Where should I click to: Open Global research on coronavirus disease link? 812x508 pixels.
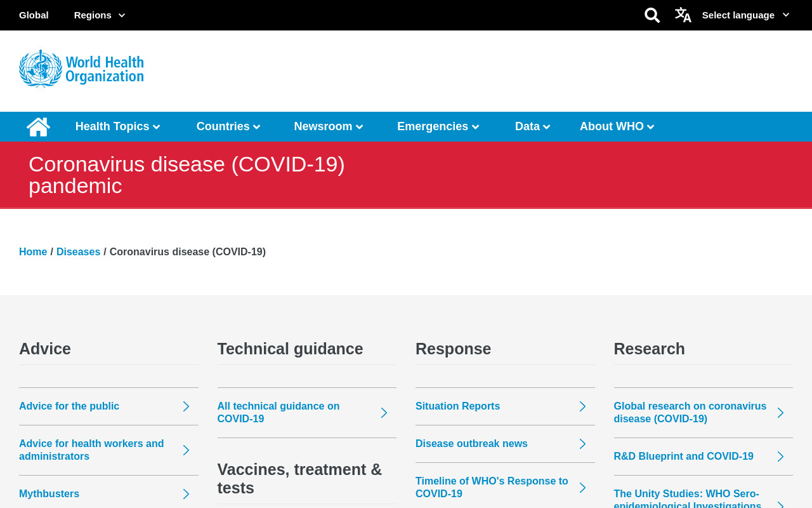(x=690, y=413)
